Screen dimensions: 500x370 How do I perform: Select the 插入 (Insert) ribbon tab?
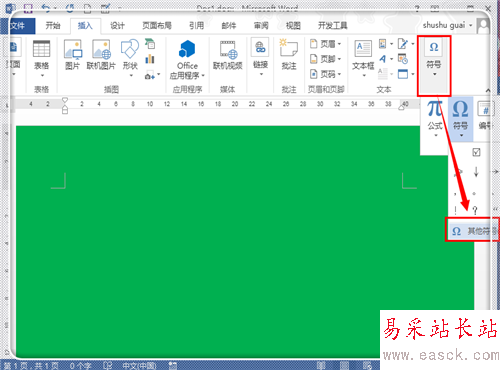coord(85,26)
